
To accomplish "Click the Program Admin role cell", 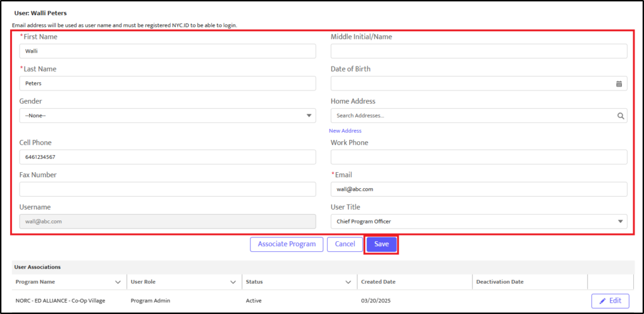I will pyautogui.click(x=150, y=300).
